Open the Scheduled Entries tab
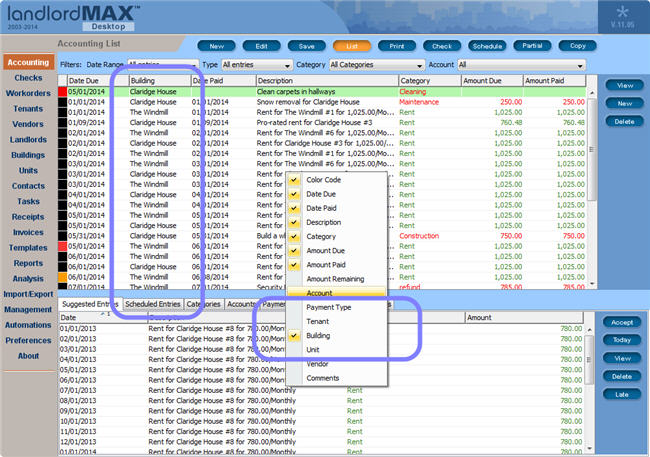Image resolution: width=650 pixels, height=457 pixels. (153, 304)
